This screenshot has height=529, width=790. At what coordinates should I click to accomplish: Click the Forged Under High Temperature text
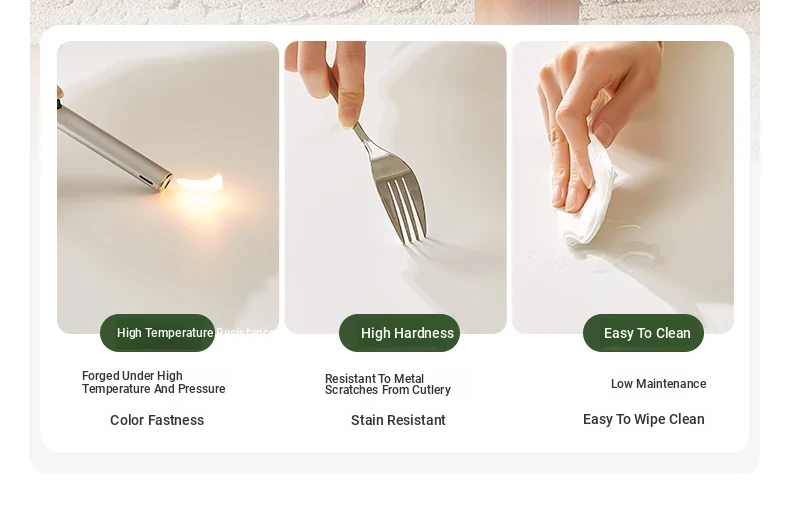(154, 382)
